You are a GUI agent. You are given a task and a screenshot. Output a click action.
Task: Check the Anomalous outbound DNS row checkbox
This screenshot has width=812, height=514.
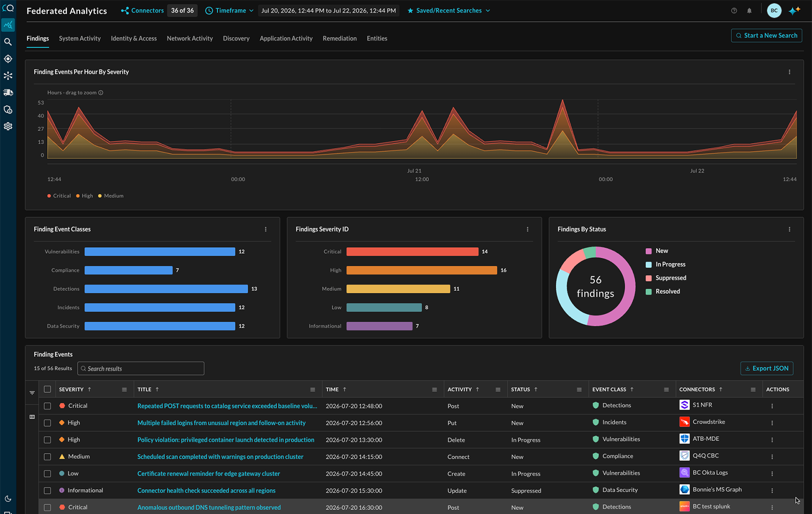(x=47, y=507)
